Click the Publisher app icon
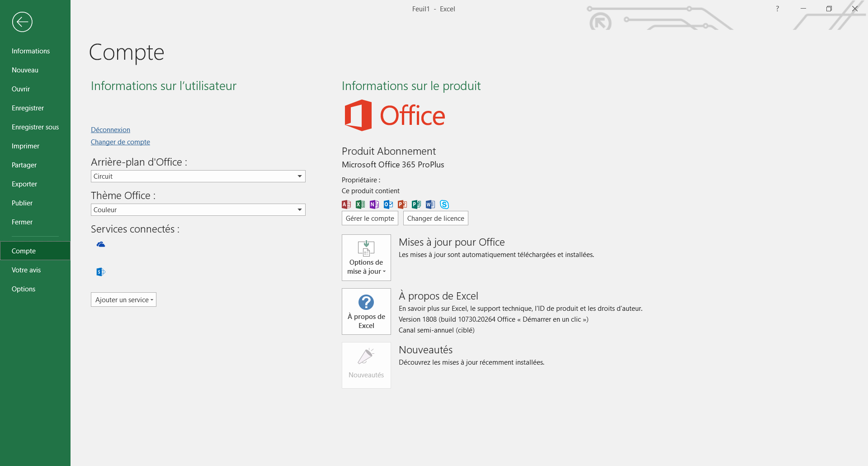The image size is (868, 466). point(416,204)
